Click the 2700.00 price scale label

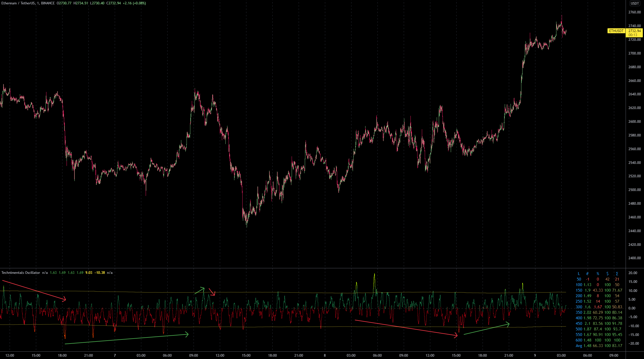click(634, 53)
